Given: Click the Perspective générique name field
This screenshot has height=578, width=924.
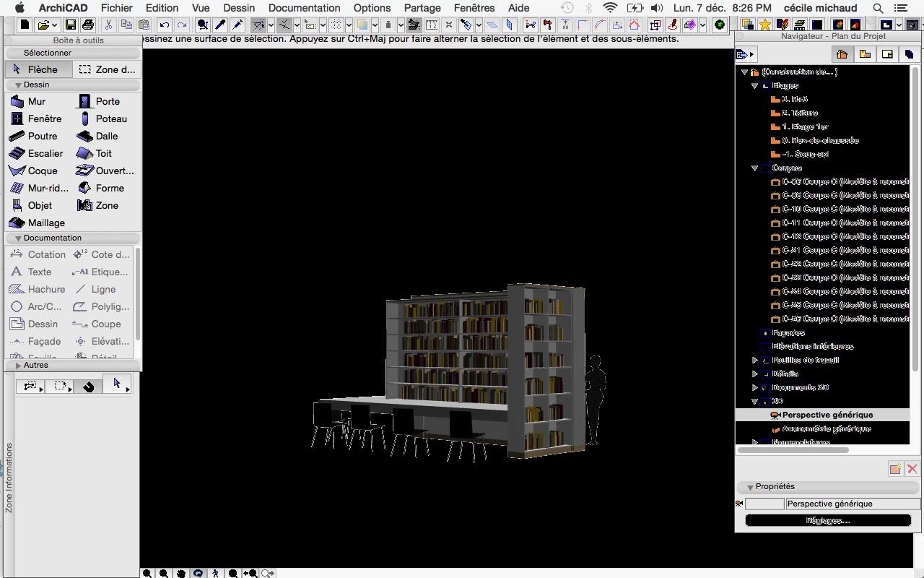Looking at the screenshot, I should (x=853, y=504).
